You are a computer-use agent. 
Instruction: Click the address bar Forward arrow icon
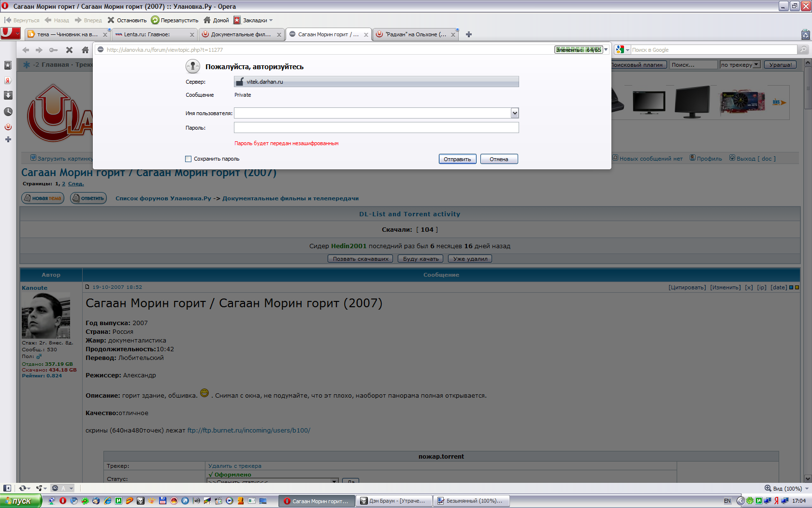pos(39,50)
